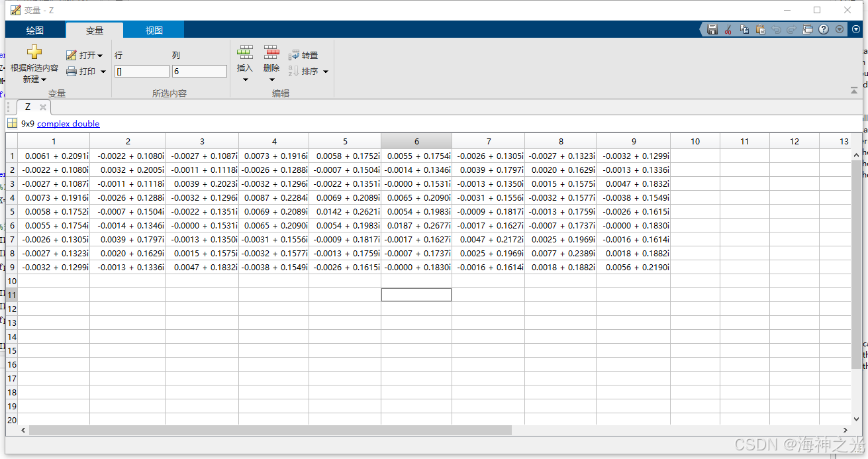The height and width of the screenshot is (459, 868).
Task: Click the select-all corner of the grid
Action: coord(11,141)
